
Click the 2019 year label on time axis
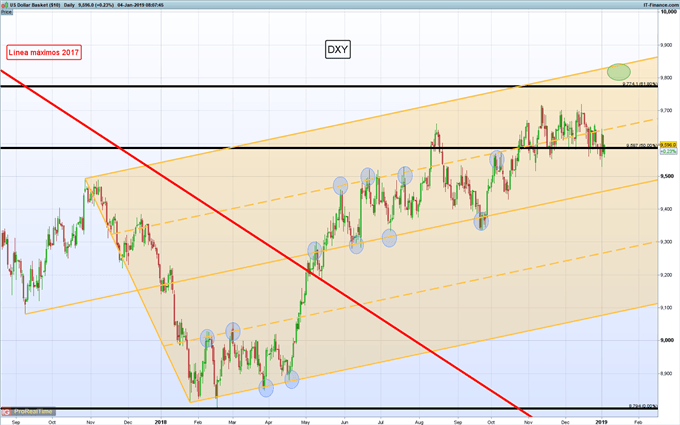point(601,422)
